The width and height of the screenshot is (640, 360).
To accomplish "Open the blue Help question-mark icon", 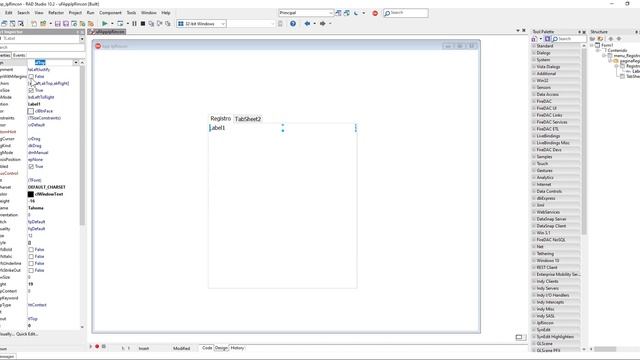I will click(293, 24).
